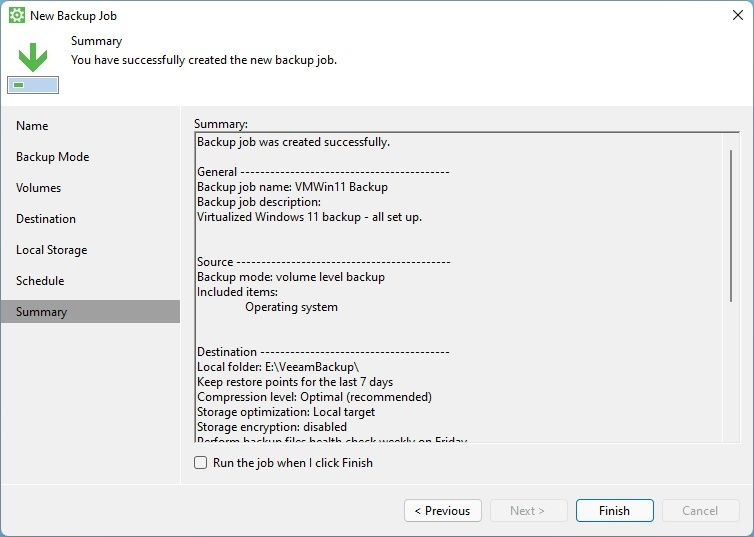The height and width of the screenshot is (537, 754).
Task: Select the Summary step in sidebar
Action: click(90, 312)
